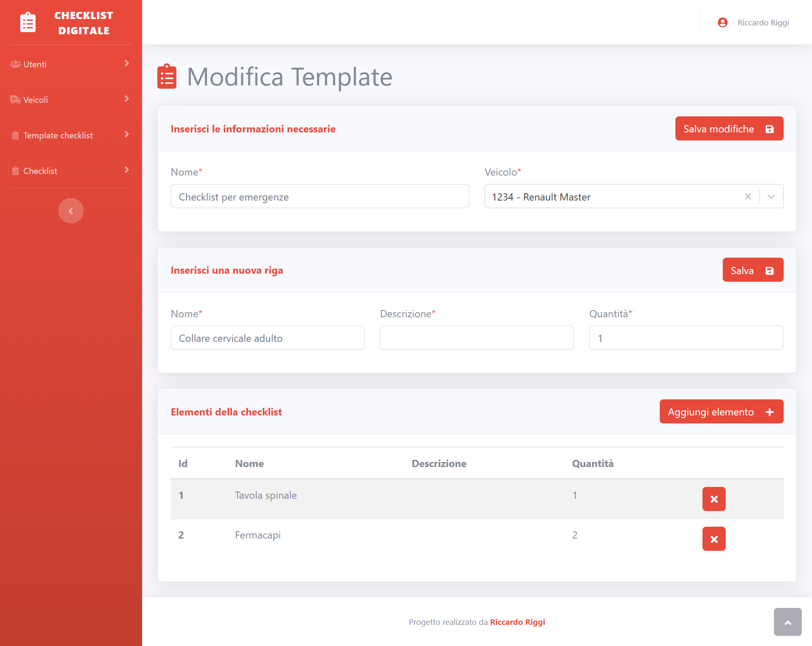
Task: Click the clipboard icon beside Modifica Template
Action: pos(167,77)
